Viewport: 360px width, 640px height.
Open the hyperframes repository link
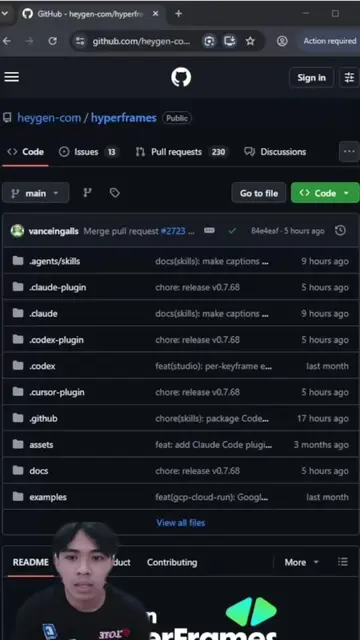123,118
